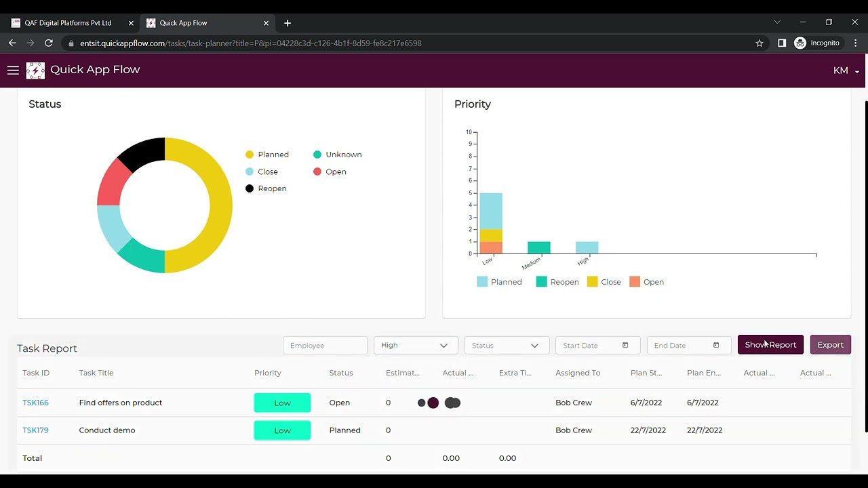This screenshot has height=488, width=868.
Task: Click the Incognito profile icon
Action: point(800,43)
